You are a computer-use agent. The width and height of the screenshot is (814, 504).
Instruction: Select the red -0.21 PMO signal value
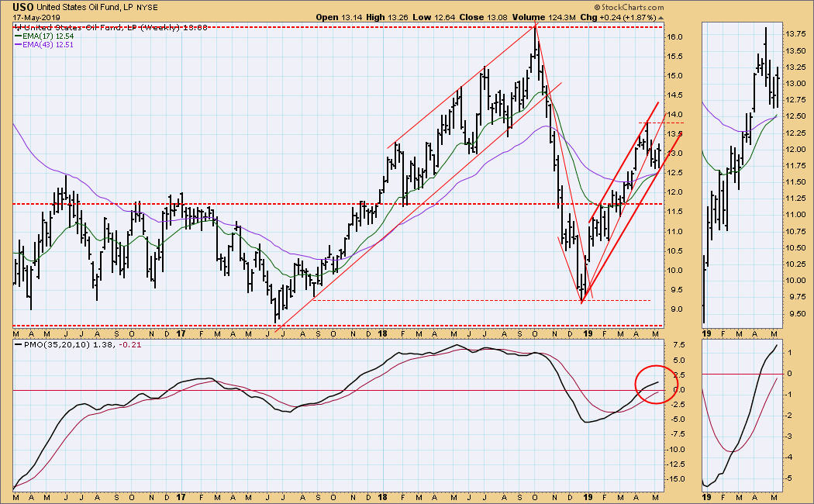129,344
